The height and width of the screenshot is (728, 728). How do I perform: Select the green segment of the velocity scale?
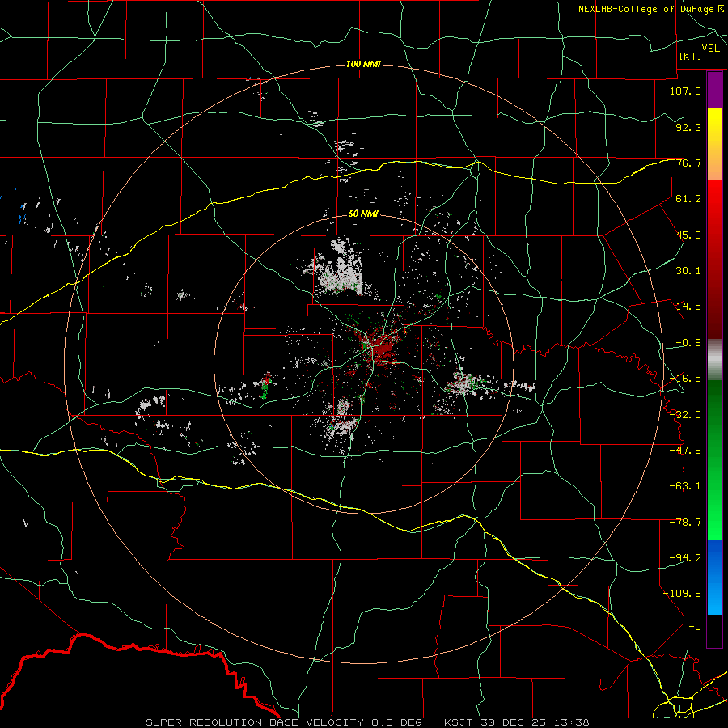pyautogui.click(x=714, y=459)
